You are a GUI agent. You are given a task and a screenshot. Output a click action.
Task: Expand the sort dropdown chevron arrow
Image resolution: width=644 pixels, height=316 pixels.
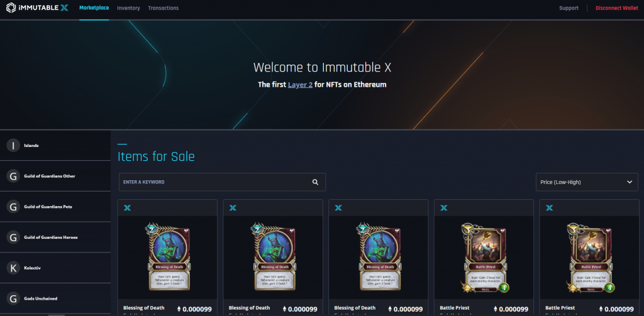tap(630, 182)
